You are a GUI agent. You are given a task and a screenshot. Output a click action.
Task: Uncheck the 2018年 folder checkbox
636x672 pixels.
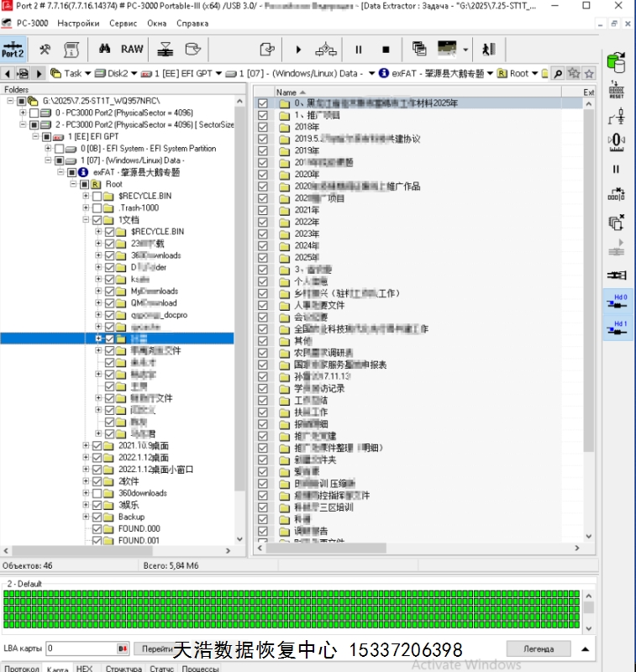pos(263,127)
